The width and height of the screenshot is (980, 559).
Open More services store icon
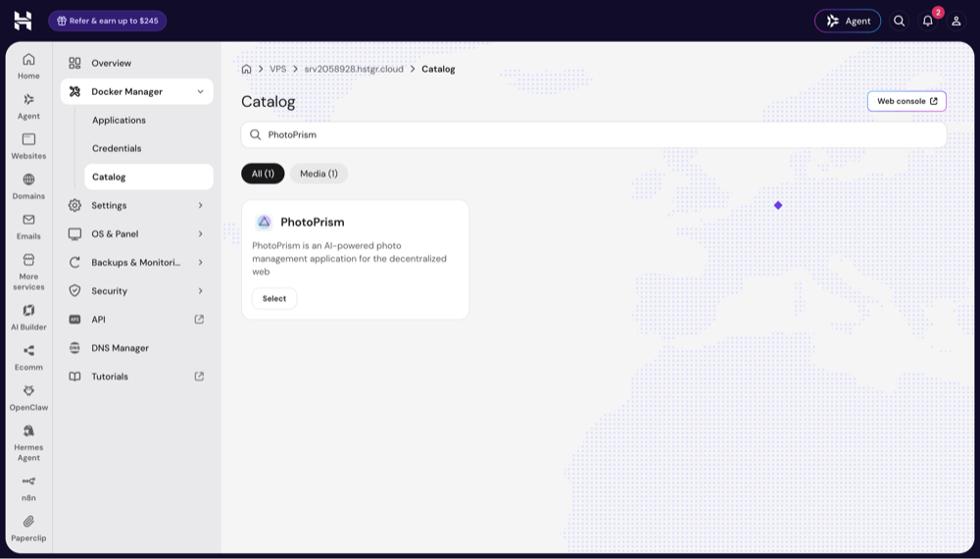pyautogui.click(x=28, y=260)
